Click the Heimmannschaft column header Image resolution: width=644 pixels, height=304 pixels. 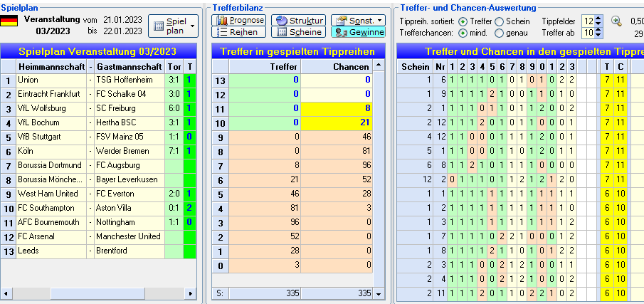click(51, 66)
